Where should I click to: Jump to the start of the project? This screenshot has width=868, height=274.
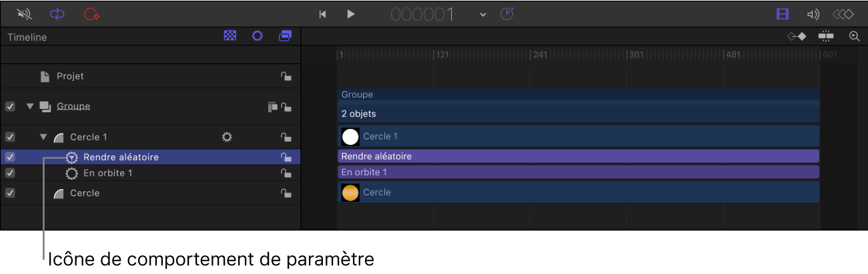323,14
